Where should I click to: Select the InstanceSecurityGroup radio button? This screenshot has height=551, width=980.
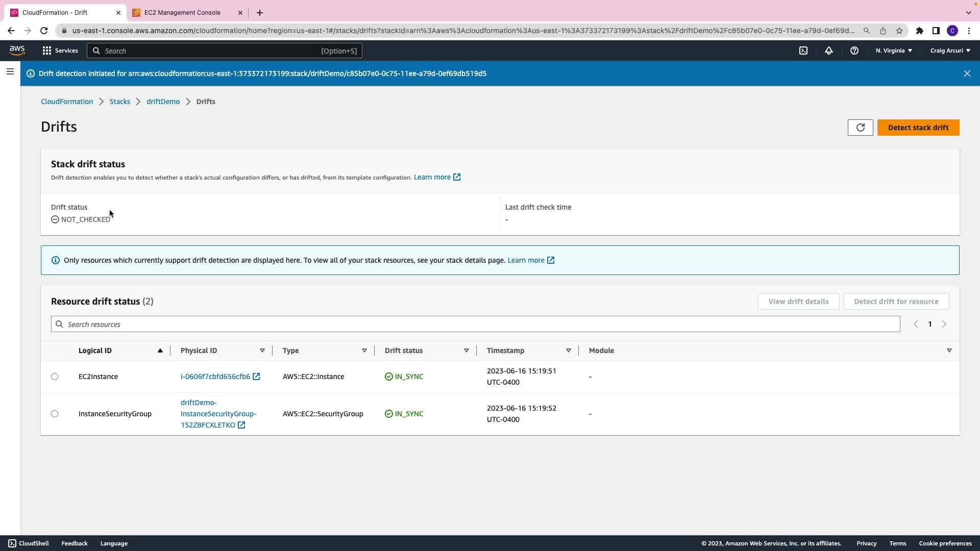(55, 414)
